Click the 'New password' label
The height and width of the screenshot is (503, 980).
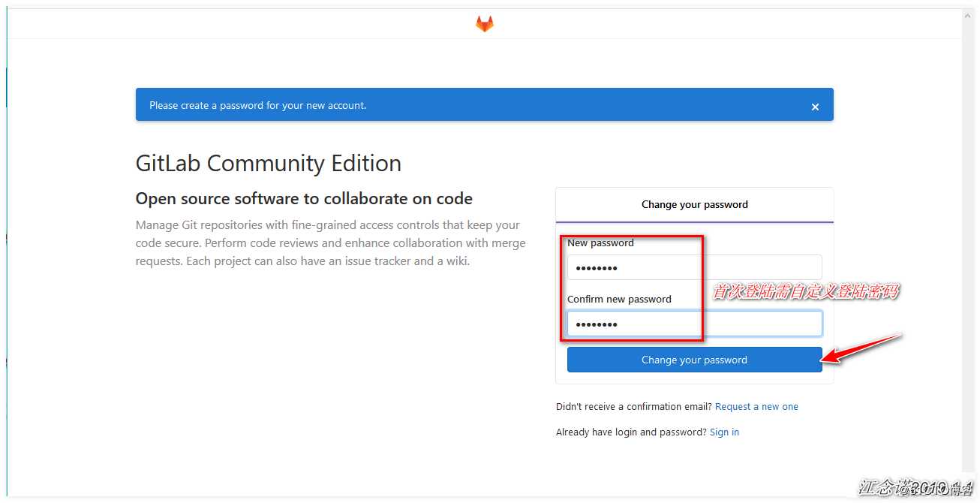click(x=600, y=243)
